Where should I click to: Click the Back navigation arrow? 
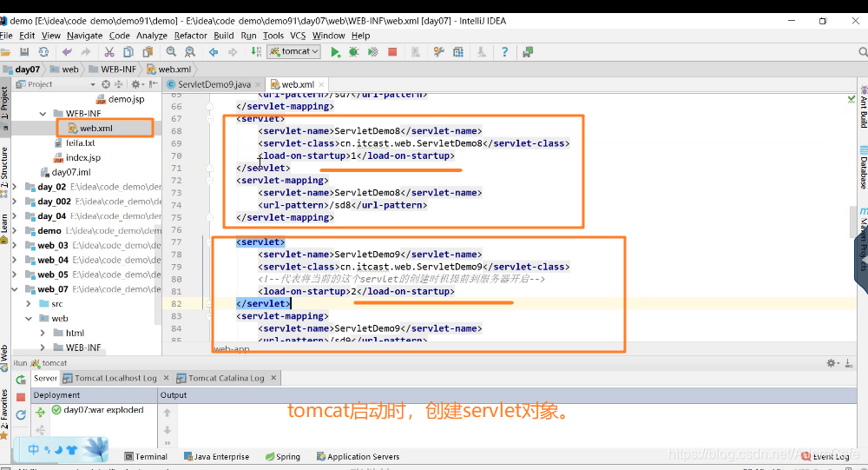click(x=214, y=51)
